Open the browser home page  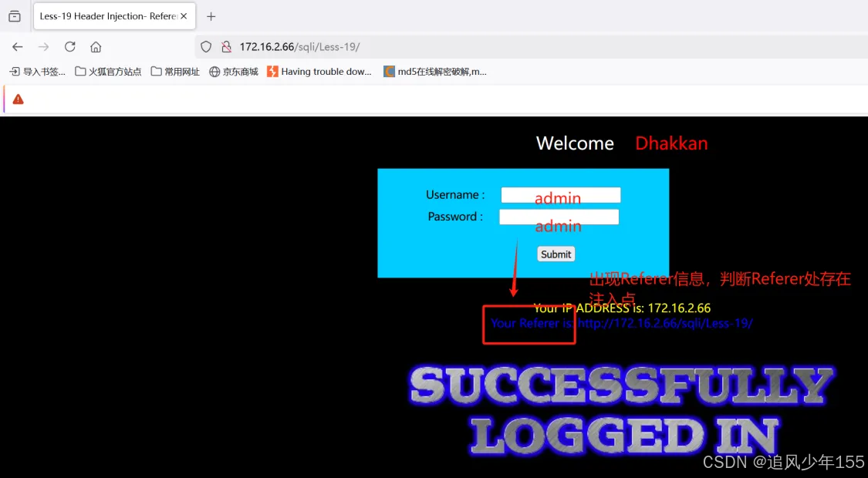point(96,46)
